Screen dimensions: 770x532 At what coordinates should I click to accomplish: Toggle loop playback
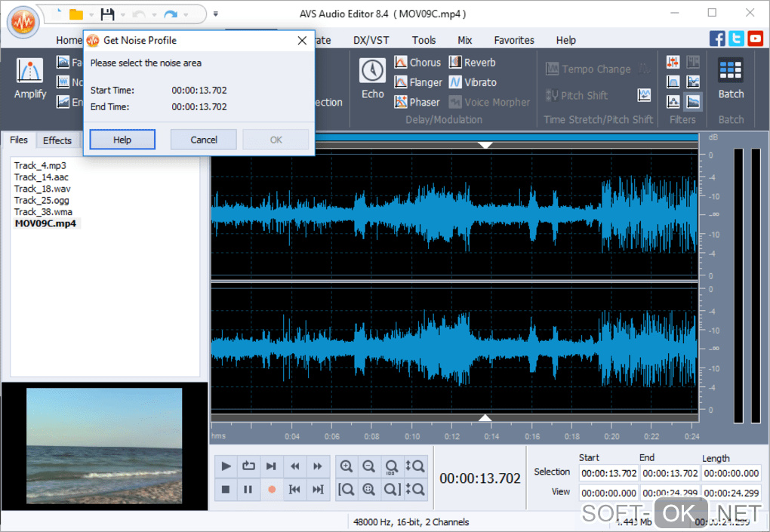point(248,466)
